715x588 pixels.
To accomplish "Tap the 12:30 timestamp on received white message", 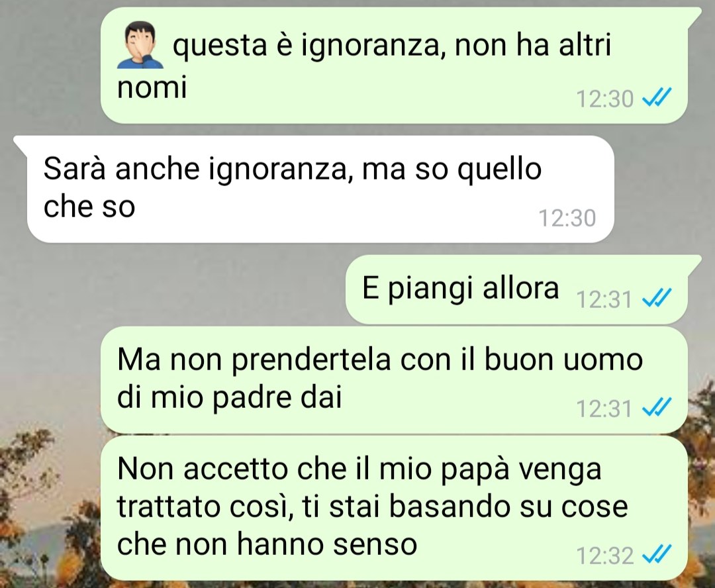I will pyautogui.click(x=567, y=218).
